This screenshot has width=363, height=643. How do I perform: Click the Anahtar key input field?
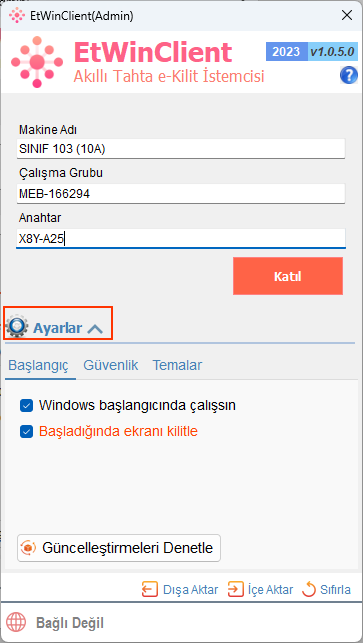(181, 238)
